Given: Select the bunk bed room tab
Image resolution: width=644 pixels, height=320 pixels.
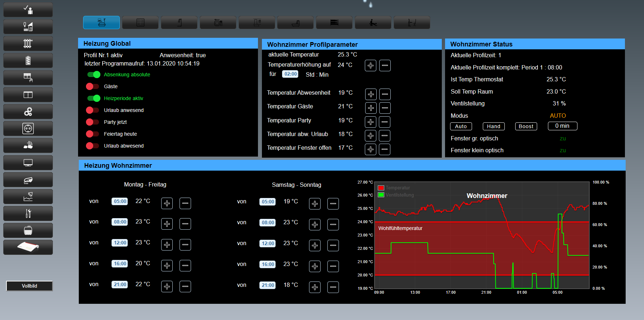Looking at the screenshot, I should coord(334,23).
